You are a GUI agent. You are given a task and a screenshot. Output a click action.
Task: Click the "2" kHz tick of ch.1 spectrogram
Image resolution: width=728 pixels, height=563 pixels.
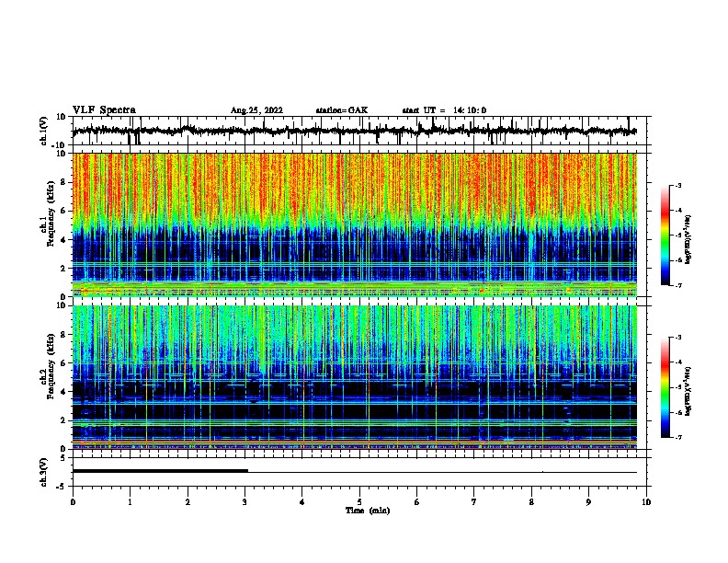point(63,268)
